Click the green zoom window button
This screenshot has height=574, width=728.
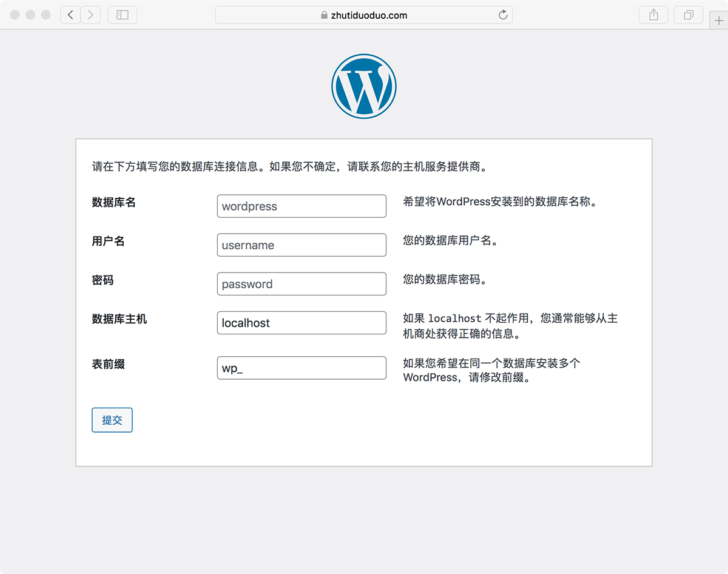click(x=45, y=15)
